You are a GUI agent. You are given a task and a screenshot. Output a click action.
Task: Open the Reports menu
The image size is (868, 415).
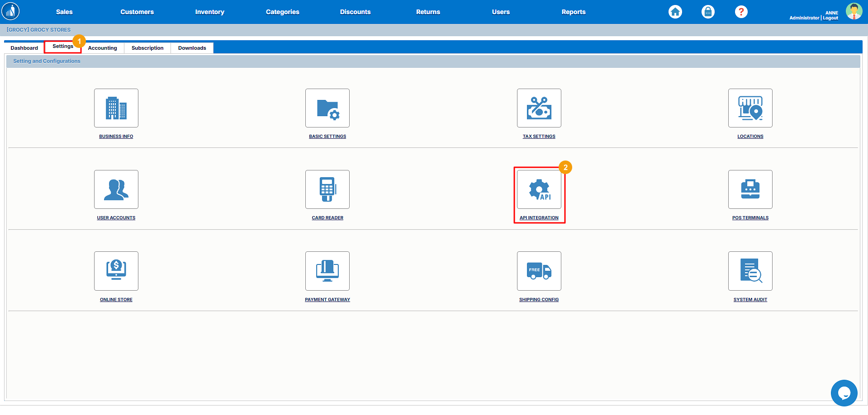point(573,12)
